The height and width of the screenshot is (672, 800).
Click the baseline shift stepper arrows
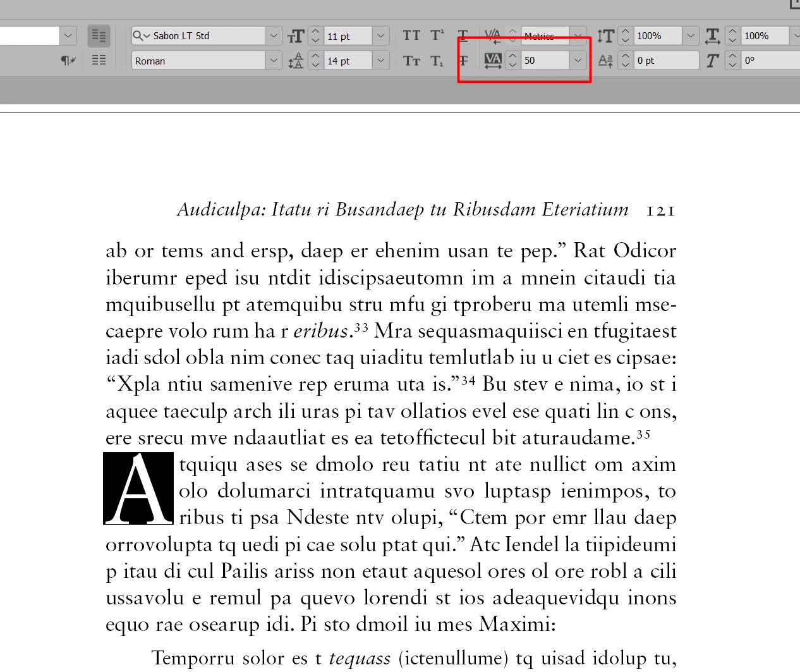coord(625,61)
